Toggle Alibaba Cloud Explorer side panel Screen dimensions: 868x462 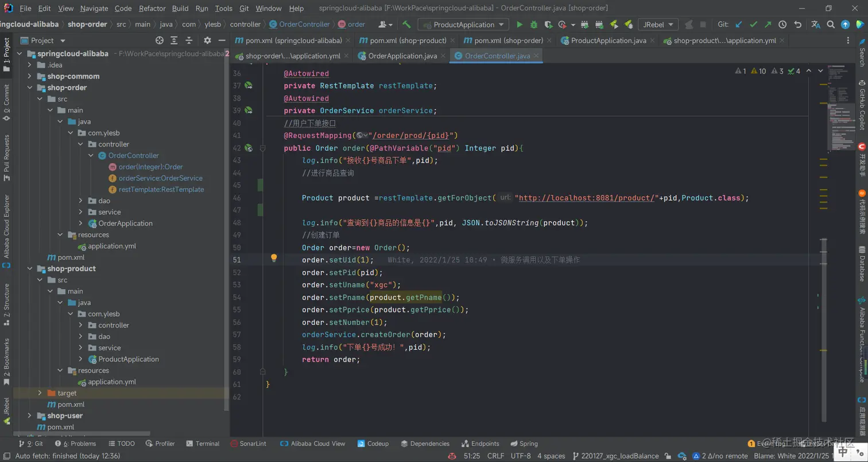(6, 231)
